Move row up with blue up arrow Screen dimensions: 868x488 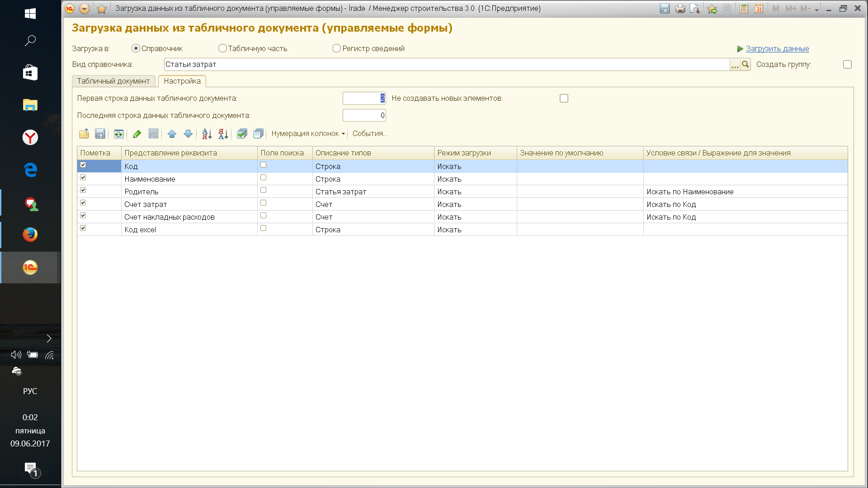[x=172, y=134]
